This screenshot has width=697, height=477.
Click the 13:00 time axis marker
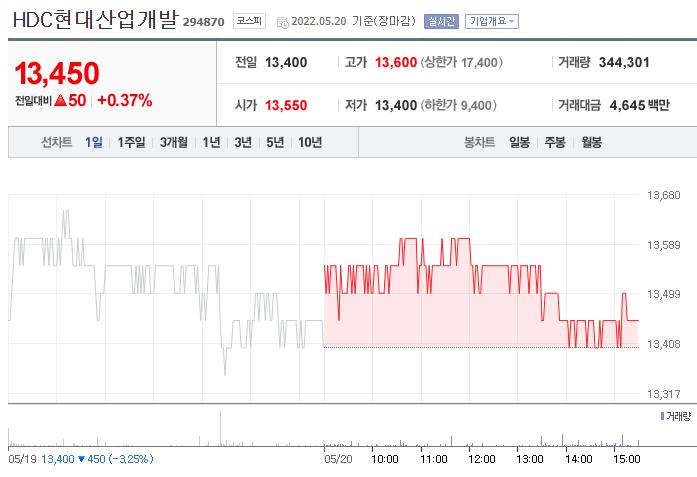[530, 459]
